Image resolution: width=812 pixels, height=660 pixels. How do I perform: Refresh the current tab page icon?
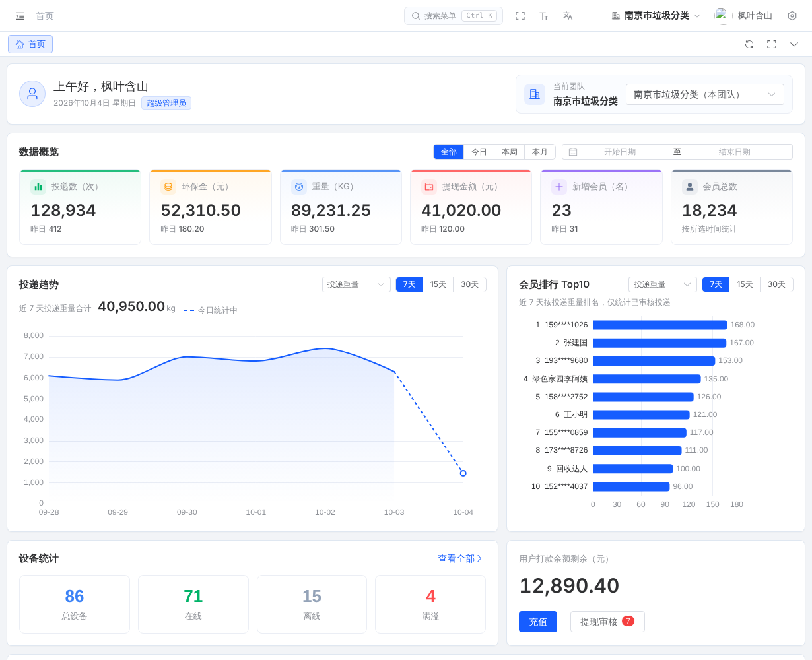[749, 44]
